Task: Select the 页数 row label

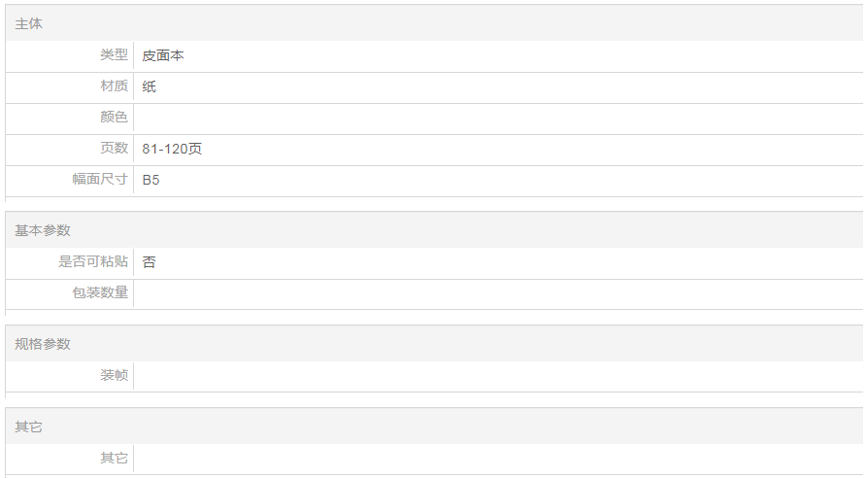Action: pos(114,149)
